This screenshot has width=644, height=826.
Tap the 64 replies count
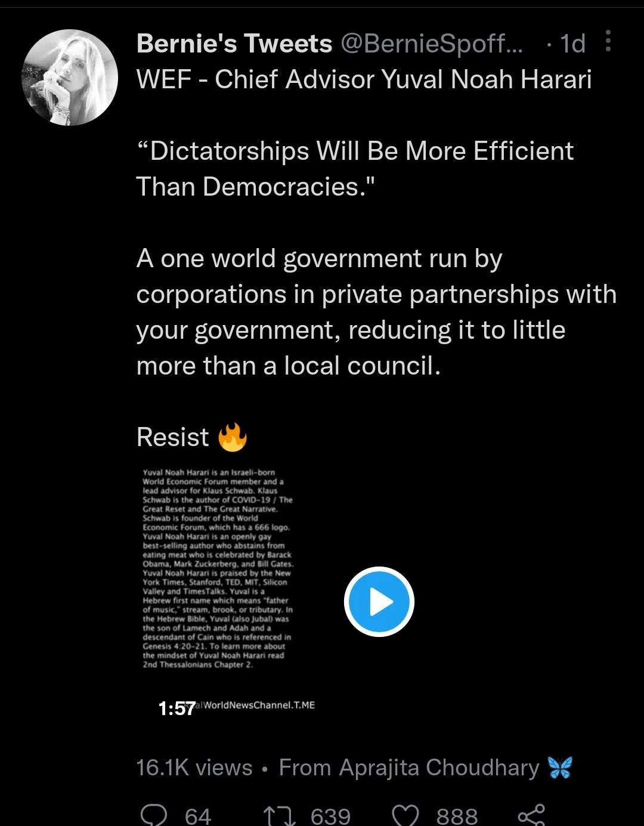click(198, 815)
